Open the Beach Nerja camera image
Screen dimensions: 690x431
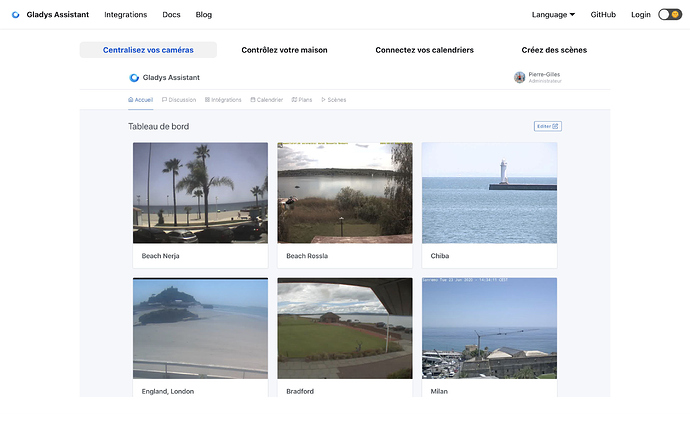pyautogui.click(x=200, y=192)
